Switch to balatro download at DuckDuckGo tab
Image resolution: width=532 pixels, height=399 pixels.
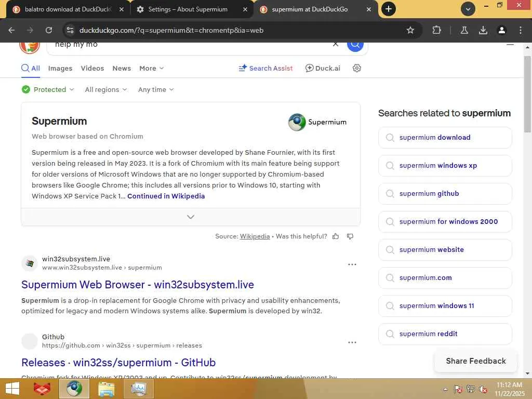(x=68, y=9)
